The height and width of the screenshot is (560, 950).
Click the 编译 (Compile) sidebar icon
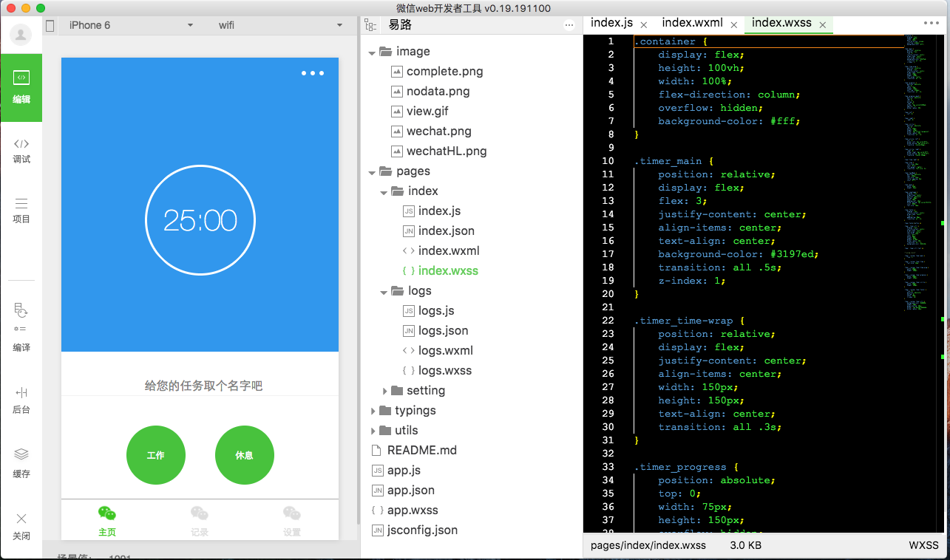pyautogui.click(x=21, y=327)
